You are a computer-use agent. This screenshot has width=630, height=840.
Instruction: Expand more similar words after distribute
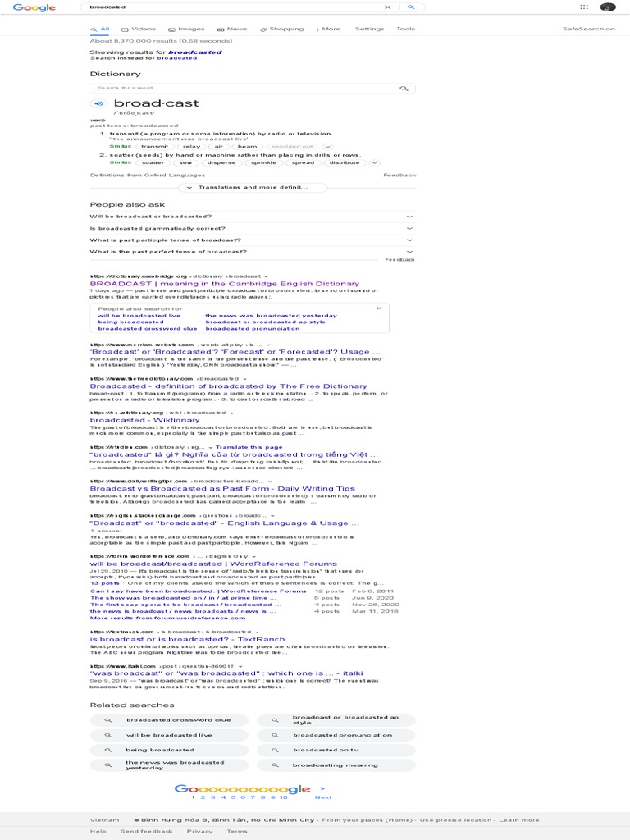point(375,163)
